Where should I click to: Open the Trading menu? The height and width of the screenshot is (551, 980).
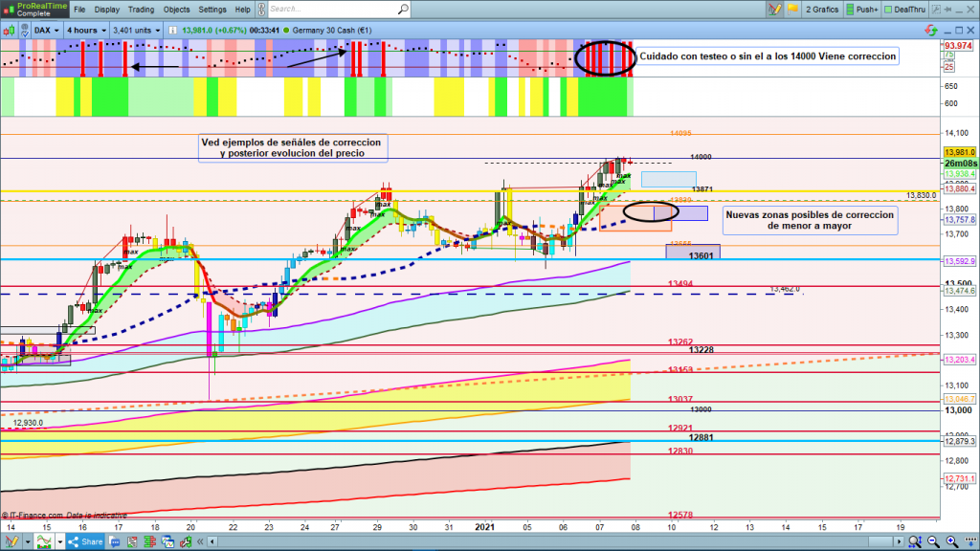141,9
